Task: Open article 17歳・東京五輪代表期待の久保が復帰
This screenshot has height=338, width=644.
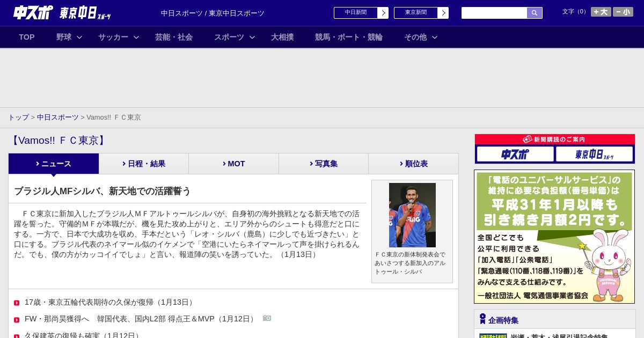Action: click(110, 303)
